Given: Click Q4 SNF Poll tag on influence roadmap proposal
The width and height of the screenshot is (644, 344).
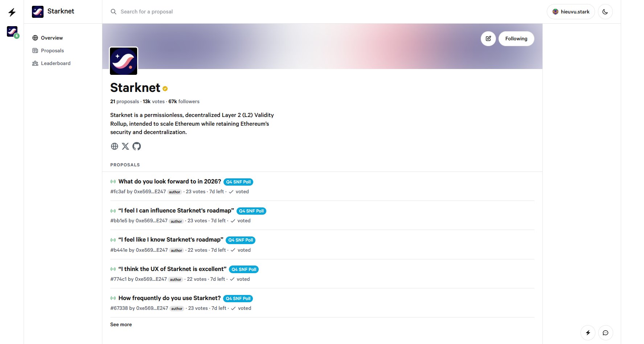Looking at the screenshot, I should 251,211.
